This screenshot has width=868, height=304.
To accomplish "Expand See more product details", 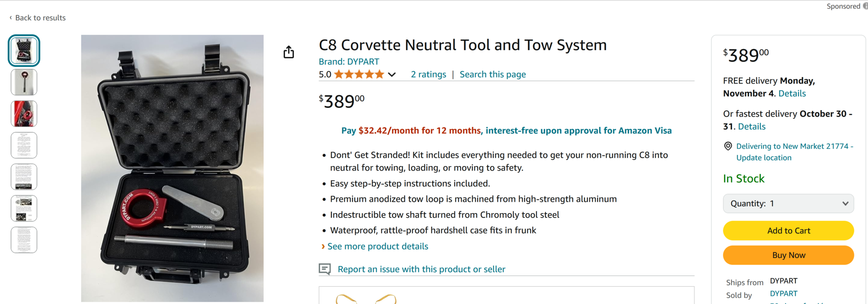I will coord(378,246).
